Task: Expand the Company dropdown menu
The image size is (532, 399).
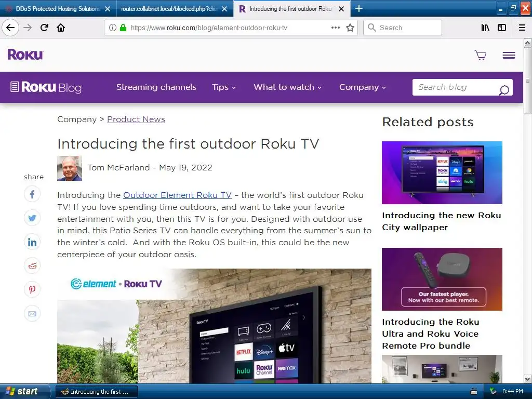Action: point(362,87)
